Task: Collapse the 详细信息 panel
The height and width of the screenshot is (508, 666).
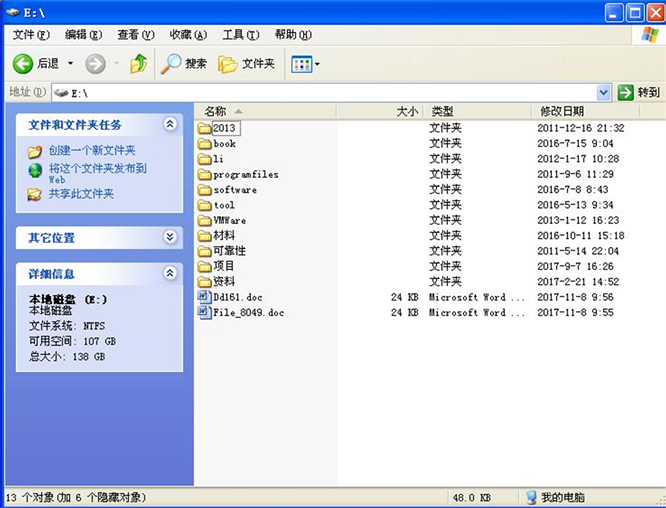Action: coord(170,273)
